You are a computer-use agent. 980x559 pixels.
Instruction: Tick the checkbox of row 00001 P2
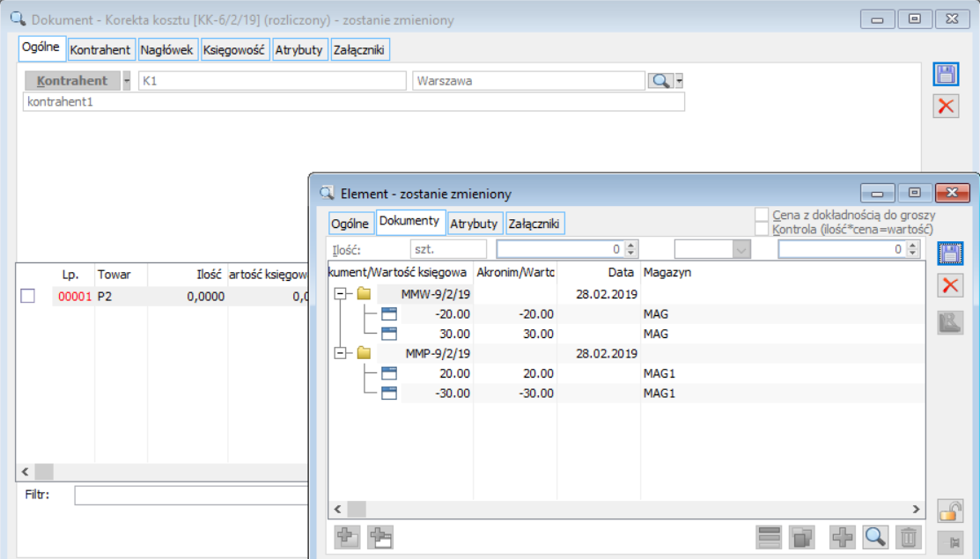pyautogui.click(x=27, y=296)
